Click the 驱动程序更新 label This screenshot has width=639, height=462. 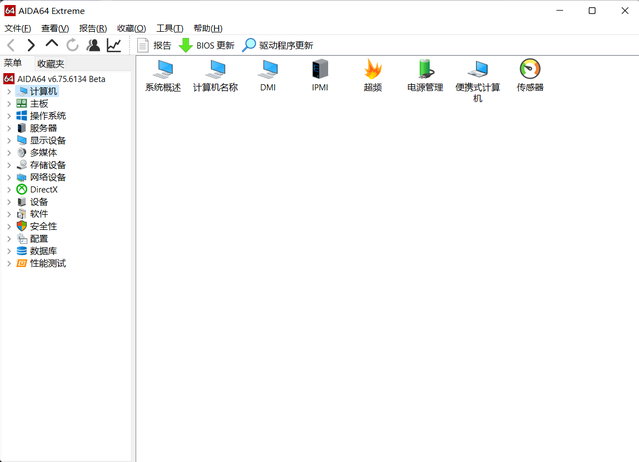tap(286, 46)
